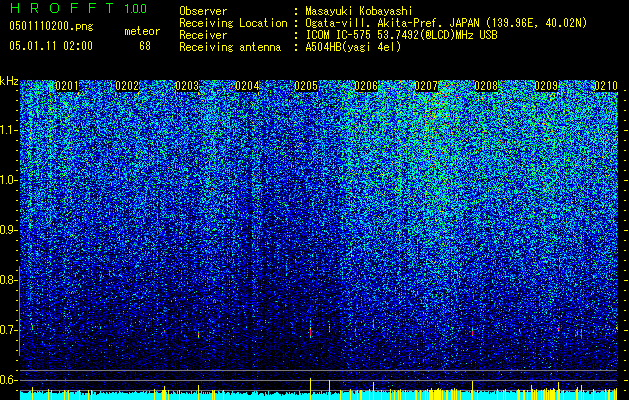Screen dimensions: 629x400
Task: Click the 0202 time marker label
Action: pyautogui.click(x=127, y=86)
